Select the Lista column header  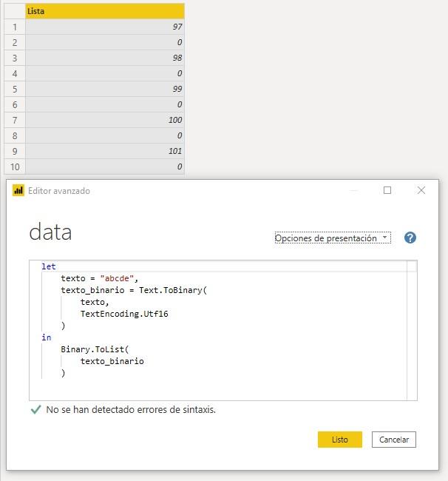tap(105, 11)
